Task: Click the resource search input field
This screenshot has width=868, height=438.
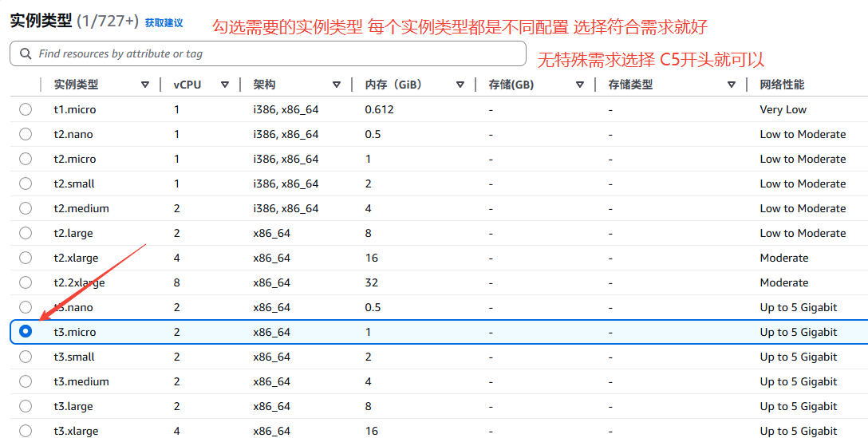Action: (271, 53)
